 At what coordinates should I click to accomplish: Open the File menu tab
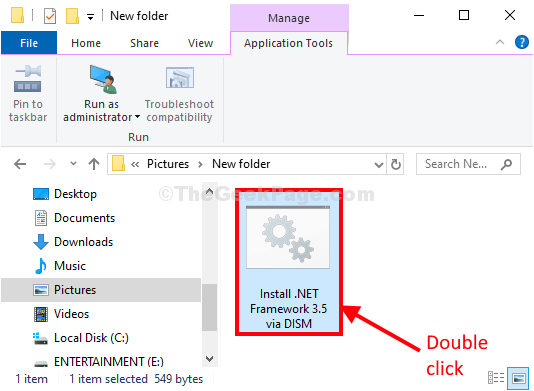[29, 43]
